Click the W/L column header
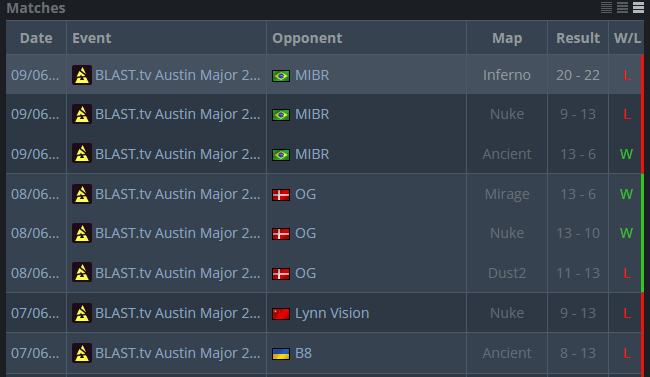 pyautogui.click(x=627, y=38)
